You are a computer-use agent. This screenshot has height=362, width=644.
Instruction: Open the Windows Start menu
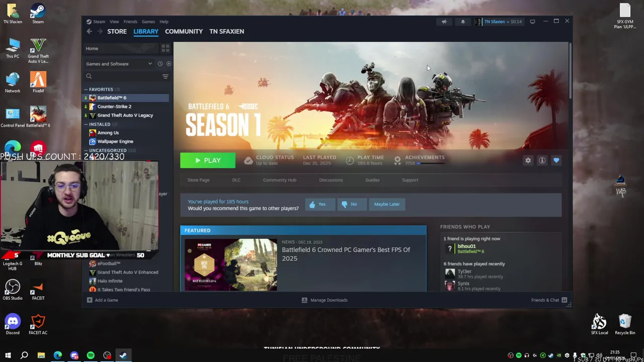coord(8,355)
